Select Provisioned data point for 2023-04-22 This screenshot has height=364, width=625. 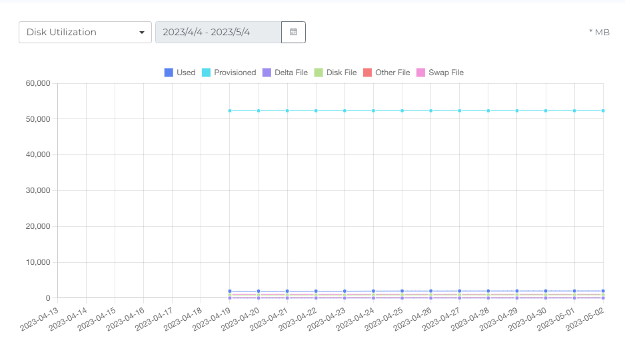click(316, 110)
